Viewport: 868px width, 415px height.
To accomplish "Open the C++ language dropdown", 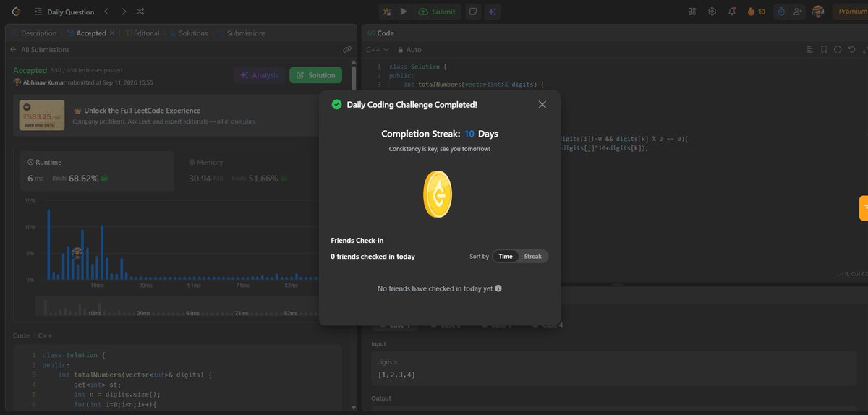I will [x=378, y=50].
